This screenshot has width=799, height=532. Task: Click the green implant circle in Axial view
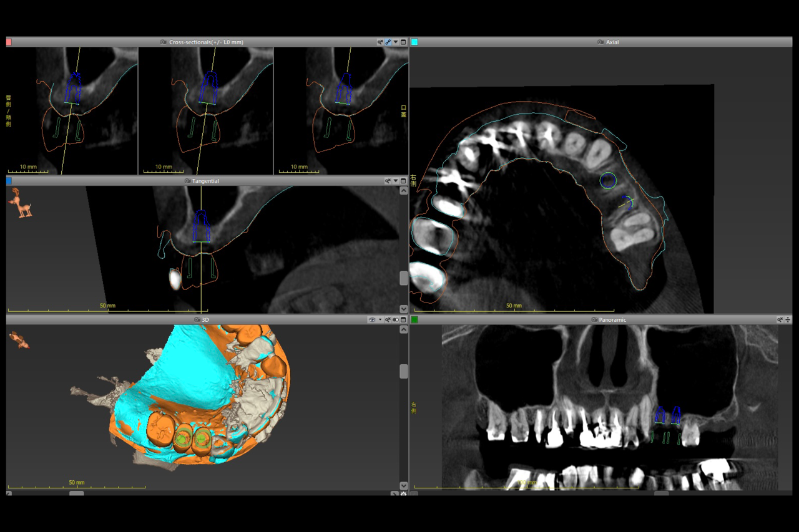(608, 181)
